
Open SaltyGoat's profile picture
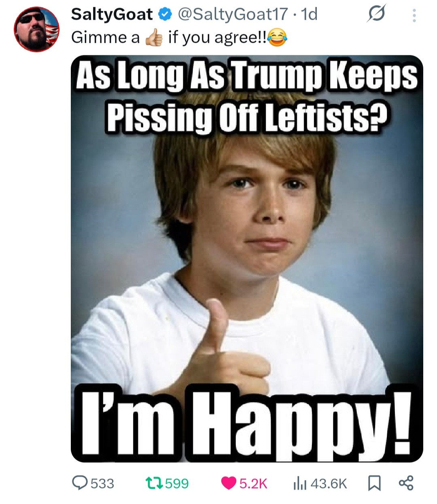[36, 29]
